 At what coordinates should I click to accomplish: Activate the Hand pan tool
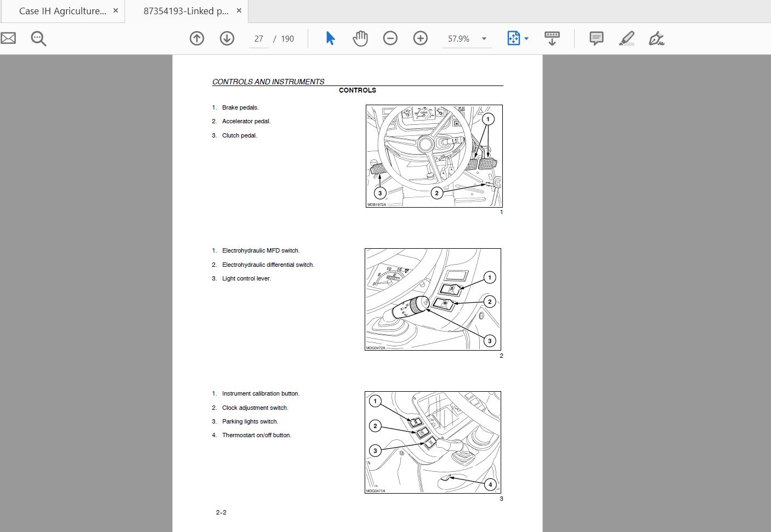360,38
